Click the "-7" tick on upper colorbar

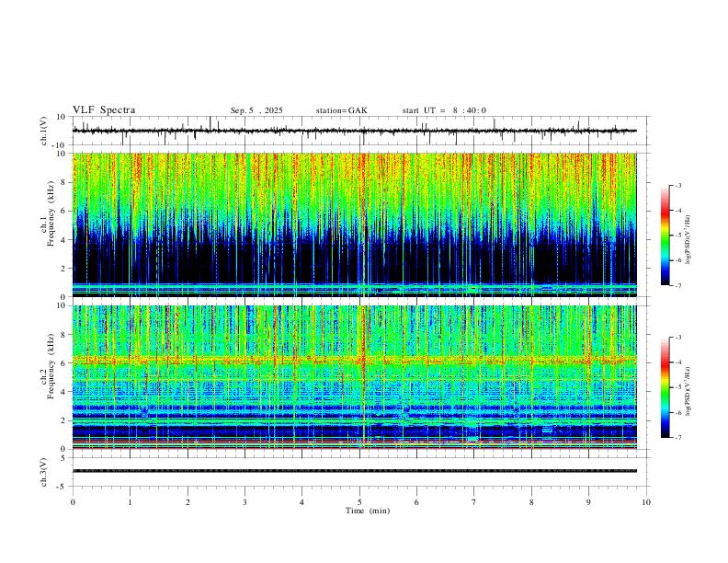(677, 285)
